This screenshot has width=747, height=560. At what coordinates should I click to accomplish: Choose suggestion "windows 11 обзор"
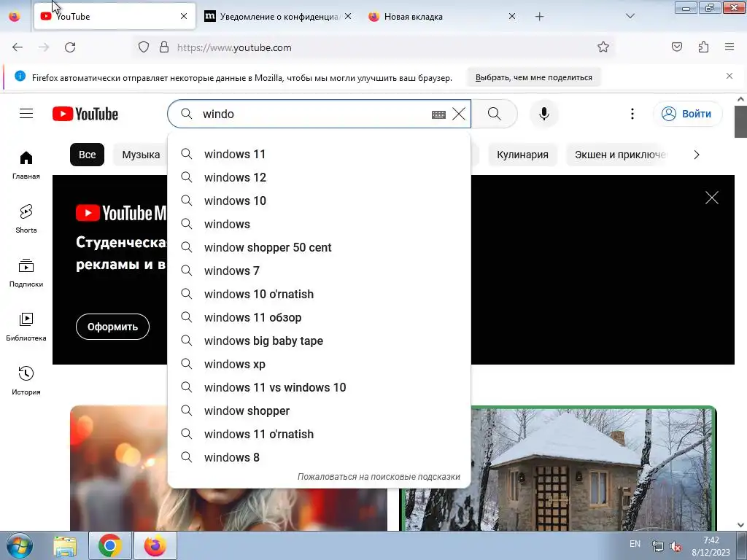[x=320, y=318]
